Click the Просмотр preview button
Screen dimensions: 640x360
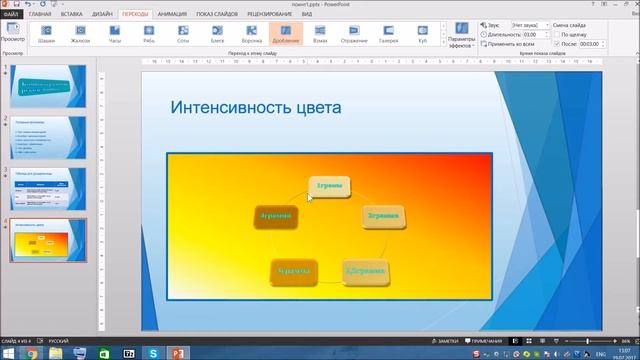coord(13,32)
